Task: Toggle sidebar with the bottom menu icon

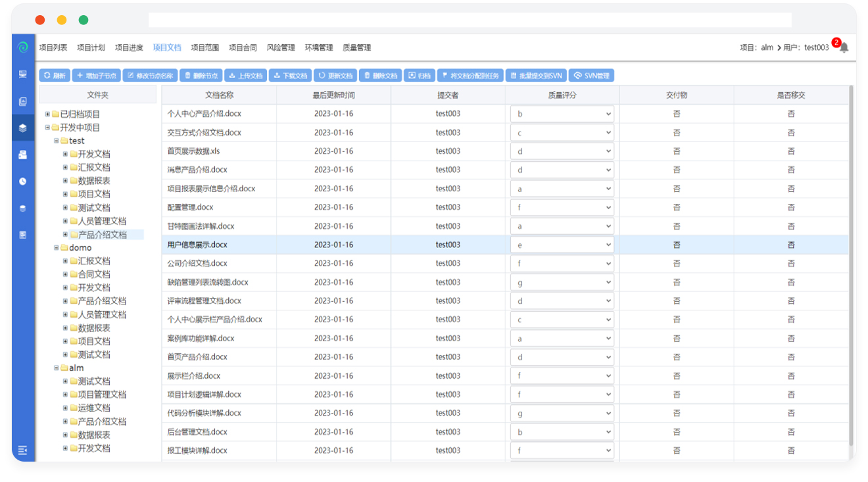Action: pos(23,450)
